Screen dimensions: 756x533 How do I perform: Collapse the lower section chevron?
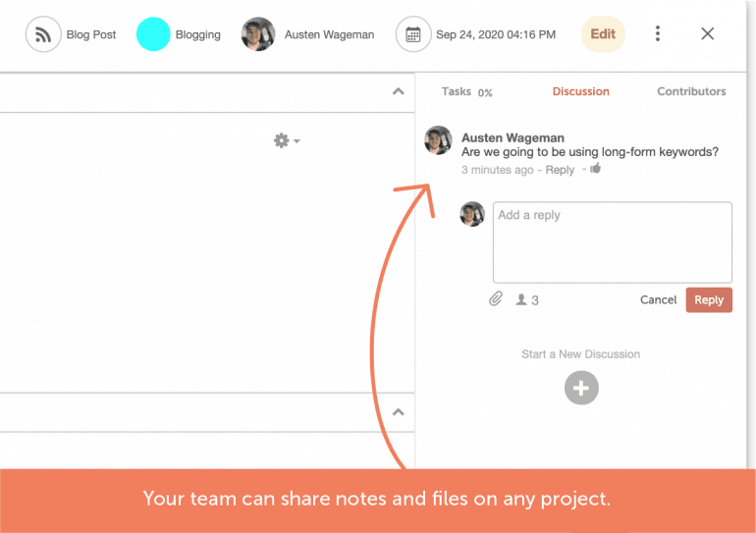pos(399,412)
